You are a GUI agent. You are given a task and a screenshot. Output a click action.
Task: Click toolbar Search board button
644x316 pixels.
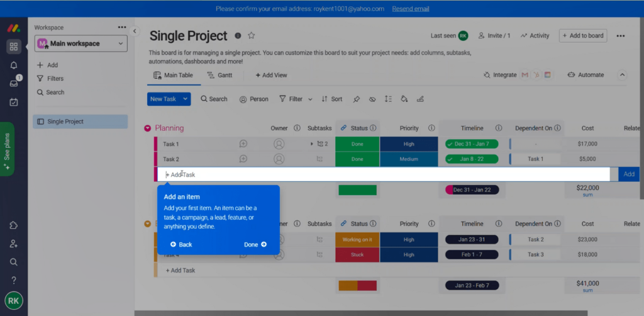click(x=214, y=99)
